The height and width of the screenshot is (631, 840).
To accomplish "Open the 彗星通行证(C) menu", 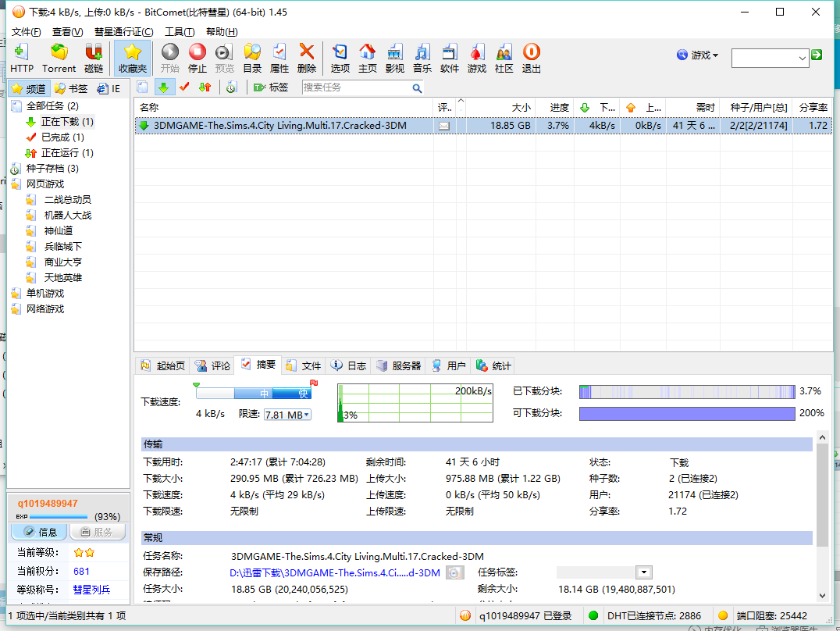I will pyautogui.click(x=124, y=32).
